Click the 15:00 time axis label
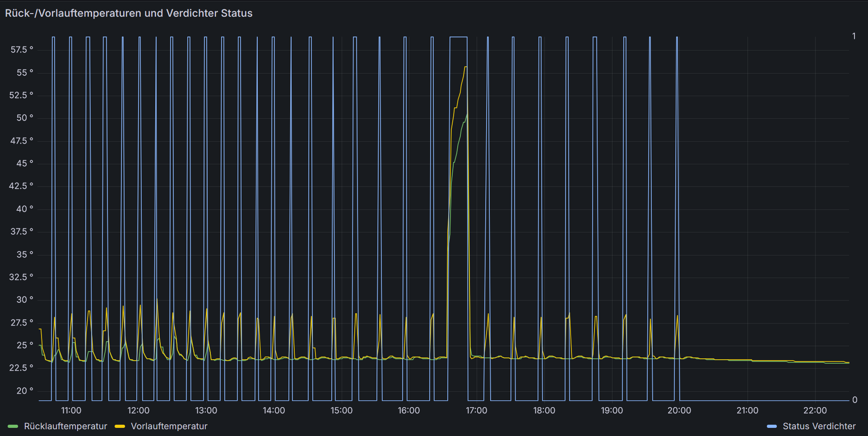The height and width of the screenshot is (436, 868). [x=341, y=410]
